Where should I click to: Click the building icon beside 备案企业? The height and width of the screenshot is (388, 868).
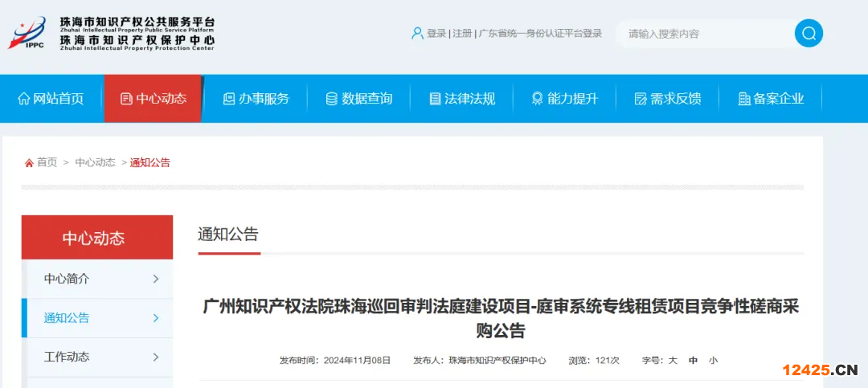744,99
